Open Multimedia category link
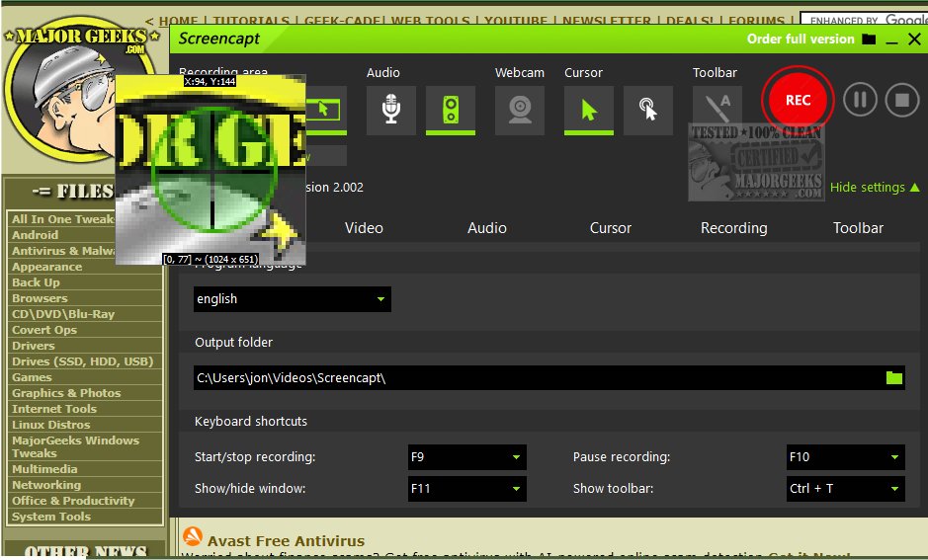Viewport: 928px width, 560px height. click(44, 469)
